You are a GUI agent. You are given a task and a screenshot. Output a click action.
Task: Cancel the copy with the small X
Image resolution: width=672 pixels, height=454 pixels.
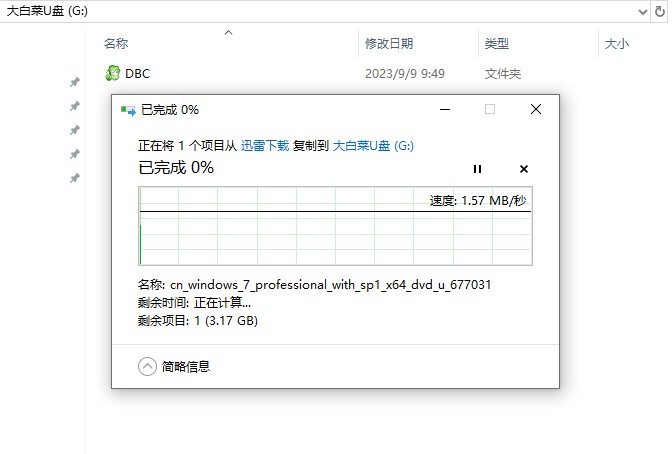point(524,169)
